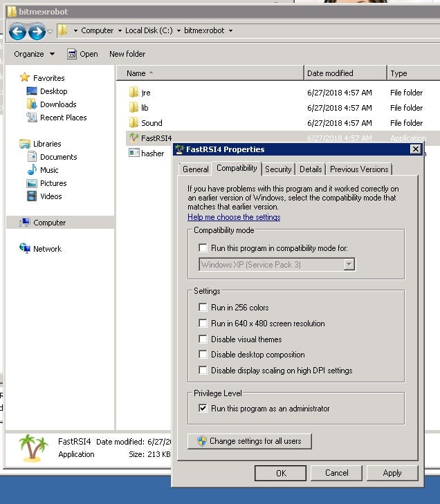
Task: Click Change settings for all users
Action: coord(250,441)
